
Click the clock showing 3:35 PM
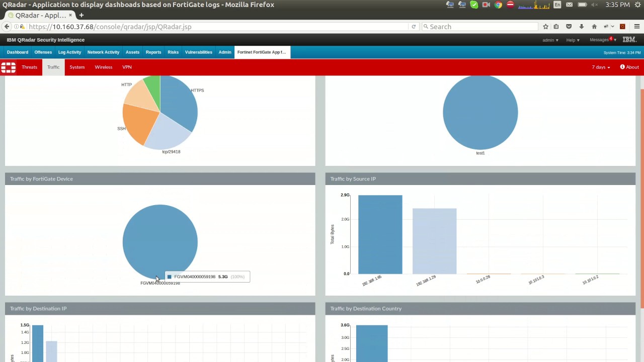pyautogui.click(x=617, y=5)
